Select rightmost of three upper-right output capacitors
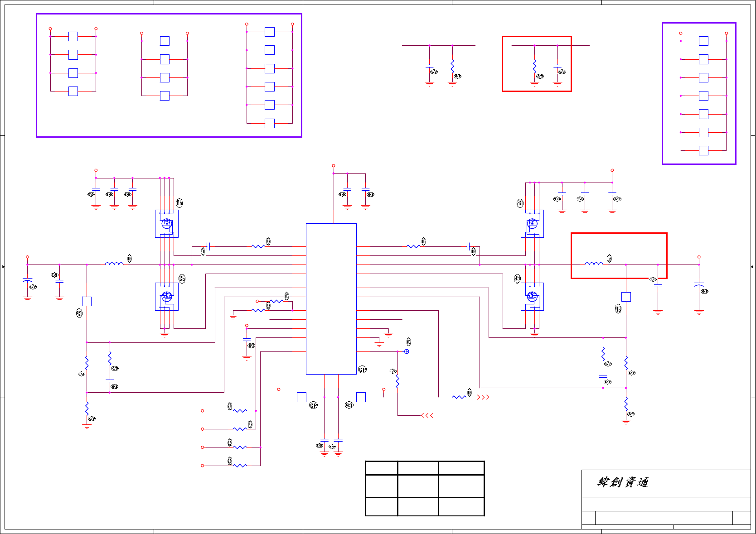This screenshot has height=534, width=756. coord(612,194)
